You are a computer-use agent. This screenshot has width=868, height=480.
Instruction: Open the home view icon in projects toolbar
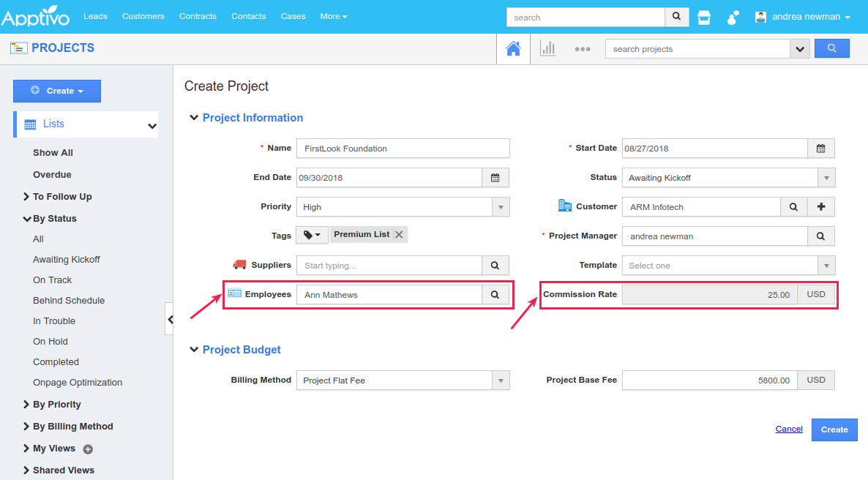(513, 48)
